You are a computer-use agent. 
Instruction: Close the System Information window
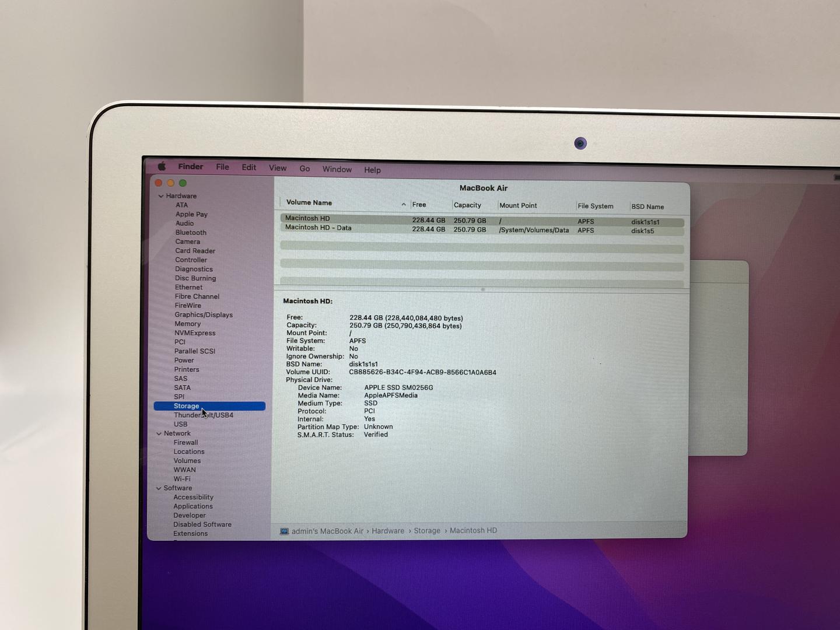pos(159,183)
